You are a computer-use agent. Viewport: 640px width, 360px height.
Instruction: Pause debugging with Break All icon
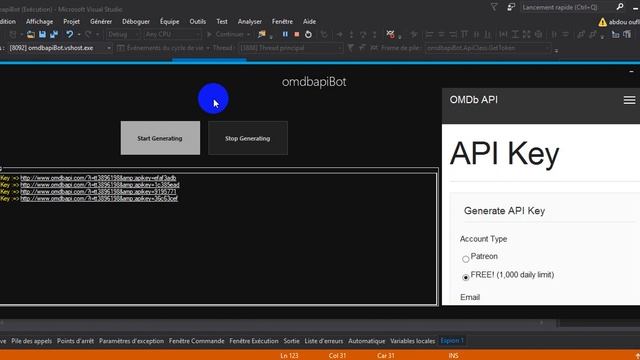click(x=285, y=35)
